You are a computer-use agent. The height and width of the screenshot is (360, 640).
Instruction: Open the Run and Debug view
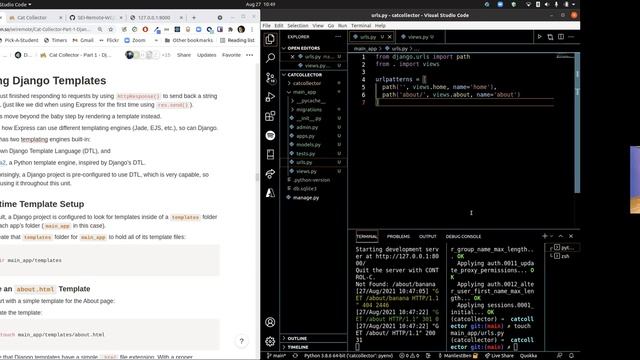tap(270, 97)
